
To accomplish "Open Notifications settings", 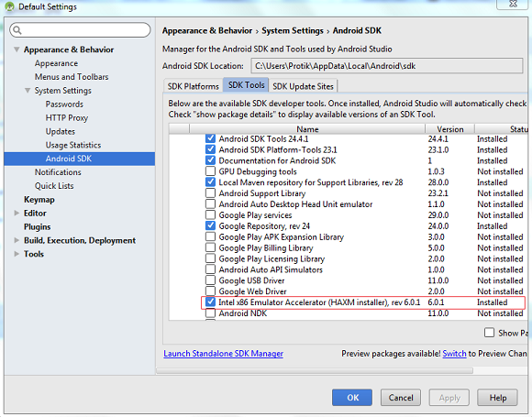I will point(58,172).
